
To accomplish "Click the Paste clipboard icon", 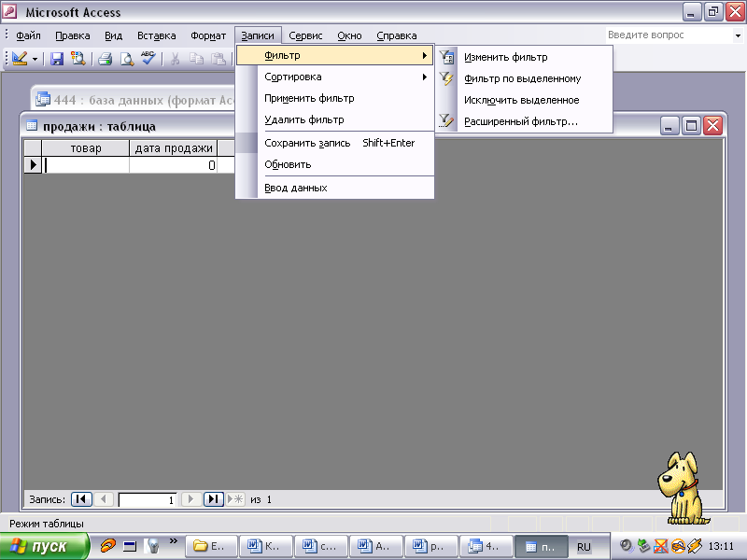I will click(x=218, y=59).
